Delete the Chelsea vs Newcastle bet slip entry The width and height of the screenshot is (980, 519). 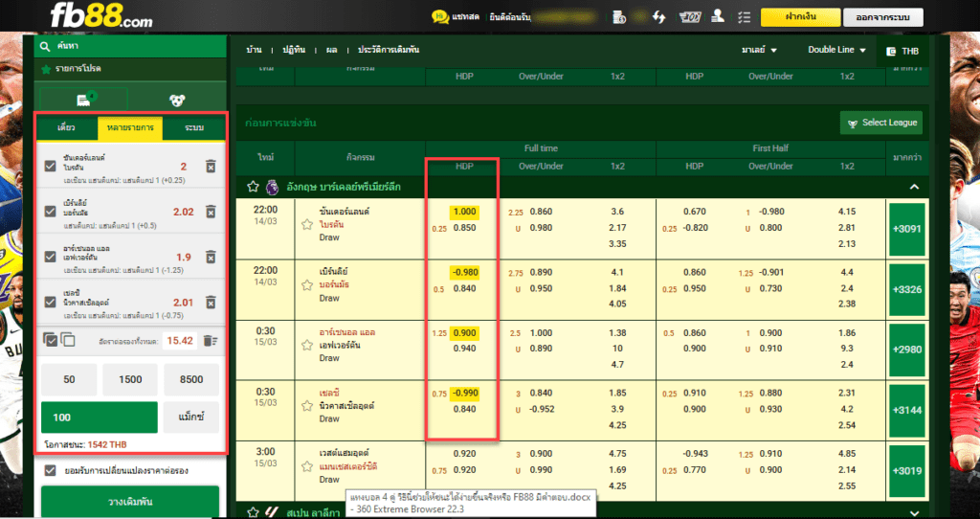pos(211,302)
